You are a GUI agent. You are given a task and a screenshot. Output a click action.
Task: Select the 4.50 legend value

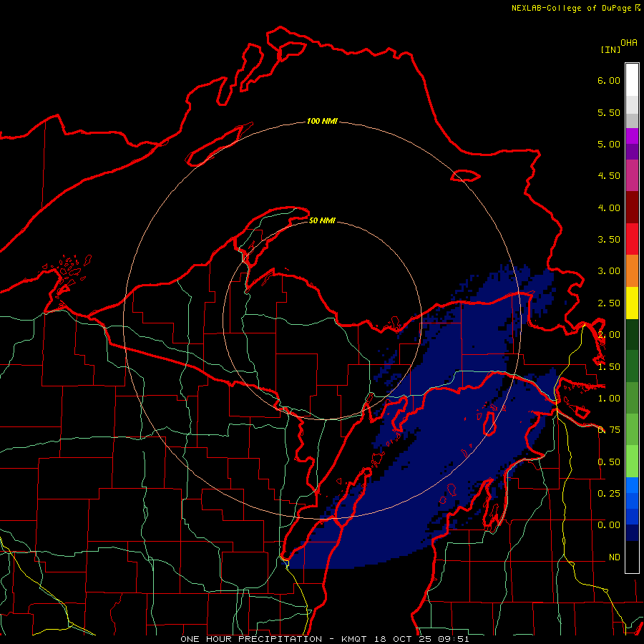pos(609,176)
